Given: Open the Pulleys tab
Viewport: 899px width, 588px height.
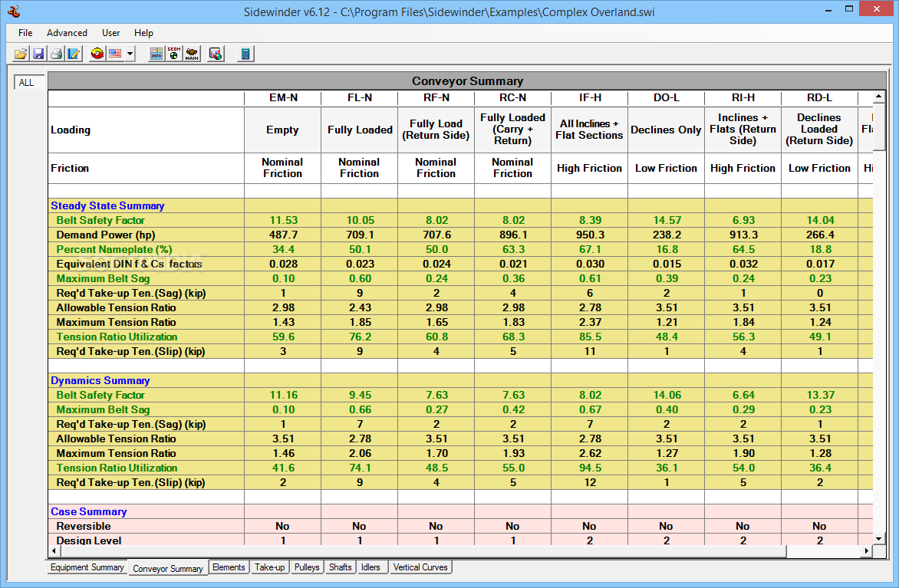Looking at the screenshot, I should coord(307,567).
